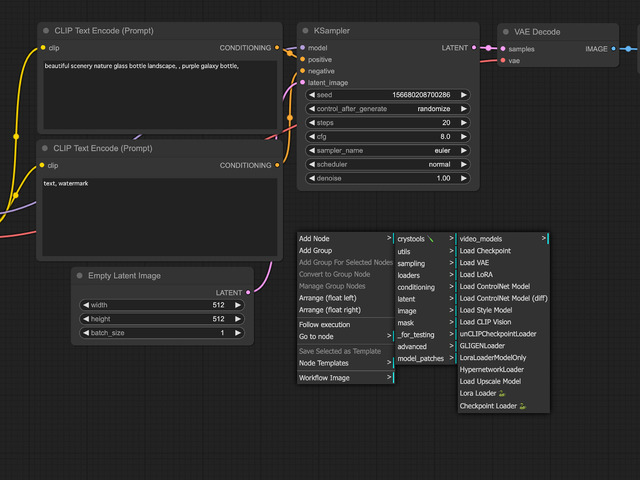
Task: Click the positive prompt node clip input socket
Action: point(43,48)
